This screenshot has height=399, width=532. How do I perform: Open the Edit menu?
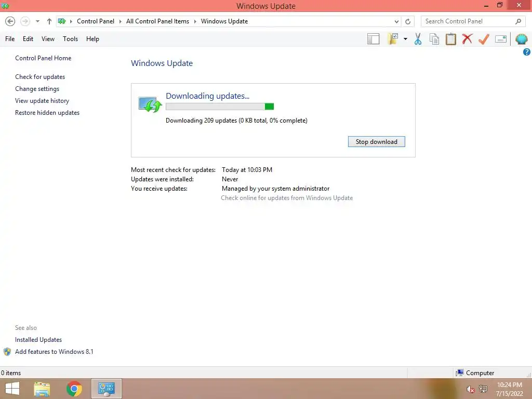pos(28,39)
